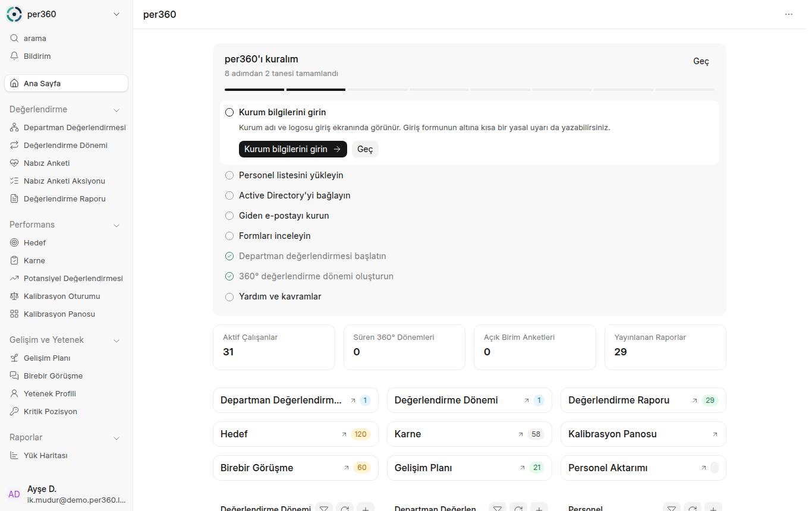The image size is (812, 511).
Task: Click the Değerlendirme Dönemi sidebar icon
Action: (15, 146)
